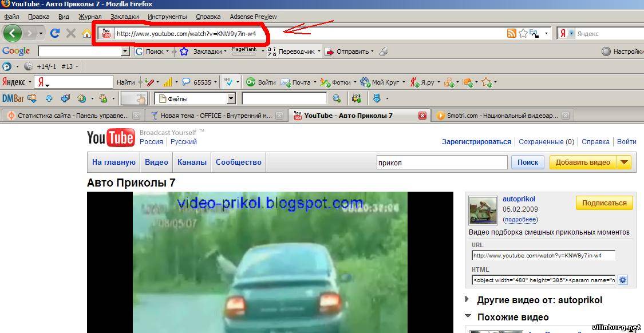Open the Инструменты menu
Viewport: 644px width, 333px height.
pyautogui.click(x=167, y=17)
